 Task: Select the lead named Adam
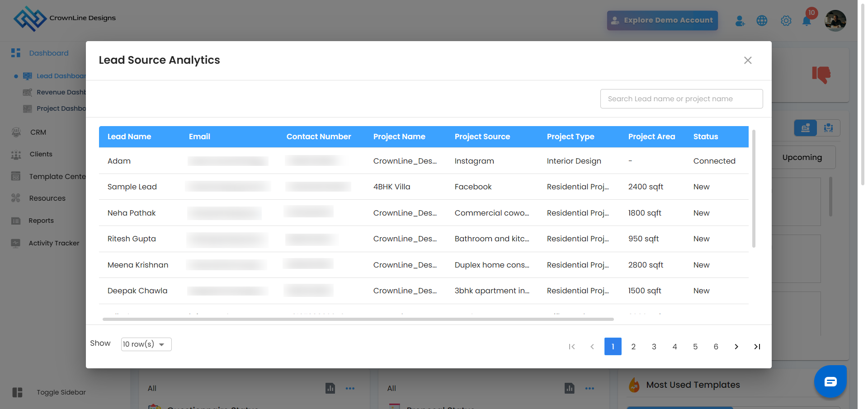point(119,161)
